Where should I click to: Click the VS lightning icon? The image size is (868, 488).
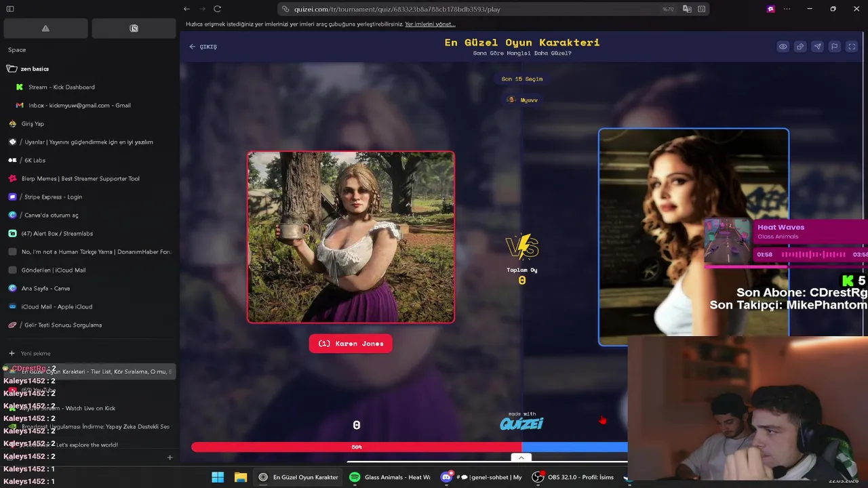click(522, 247)
